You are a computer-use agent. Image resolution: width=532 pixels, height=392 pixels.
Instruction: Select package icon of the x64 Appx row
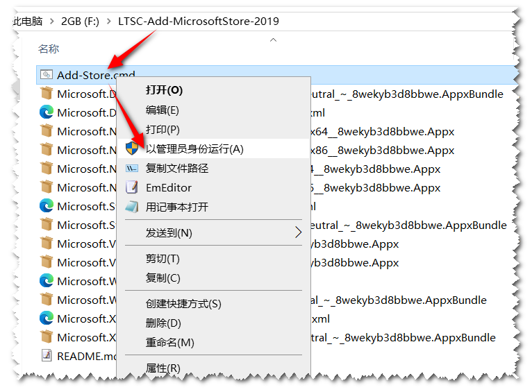46,130
